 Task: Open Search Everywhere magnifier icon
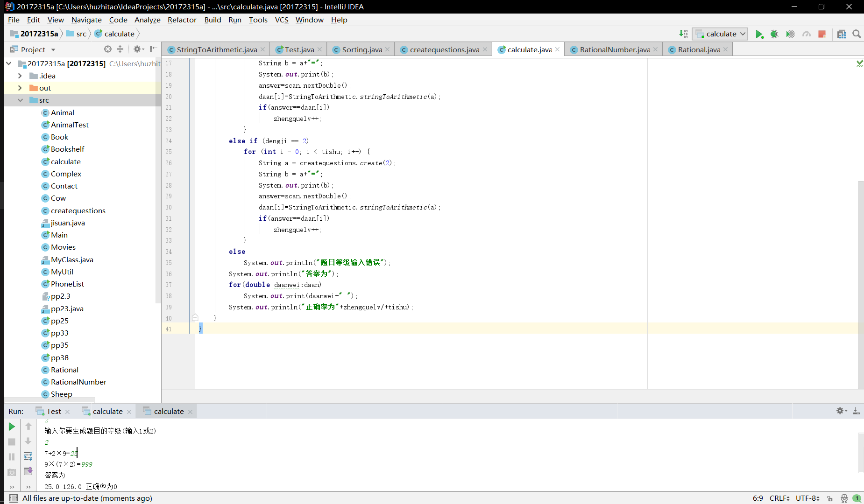(x=857, y=34)
